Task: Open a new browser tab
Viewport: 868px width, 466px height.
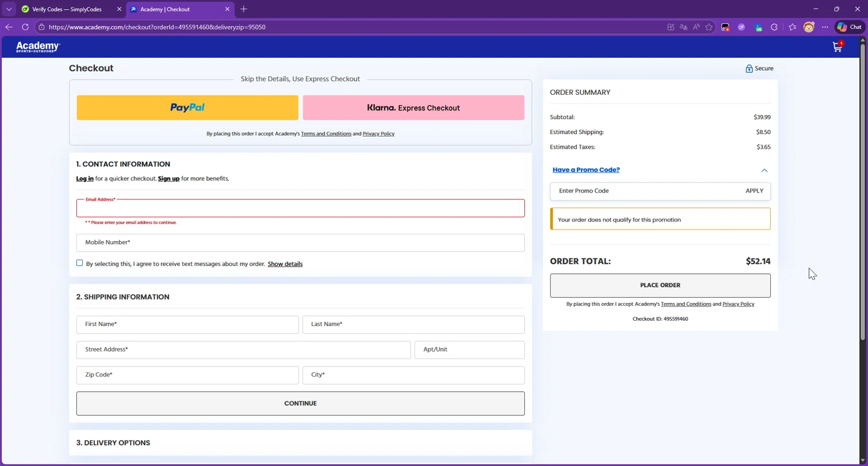Action: (244, 9)
